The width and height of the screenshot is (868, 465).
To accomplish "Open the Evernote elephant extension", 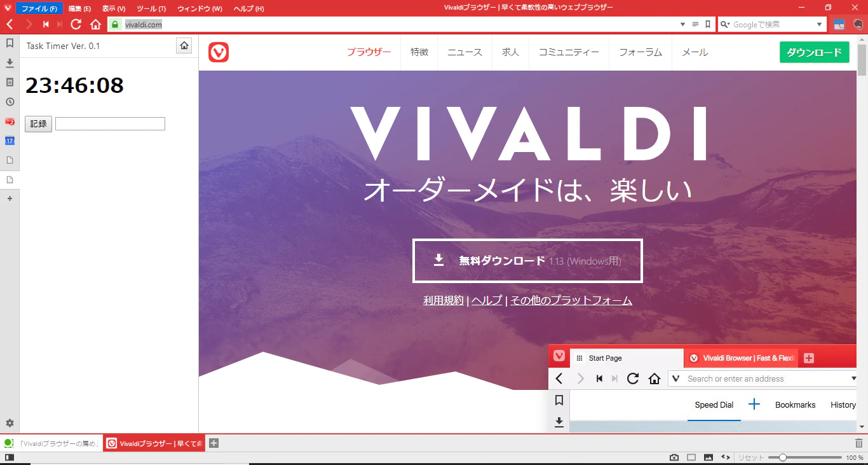I will (858, 24).
